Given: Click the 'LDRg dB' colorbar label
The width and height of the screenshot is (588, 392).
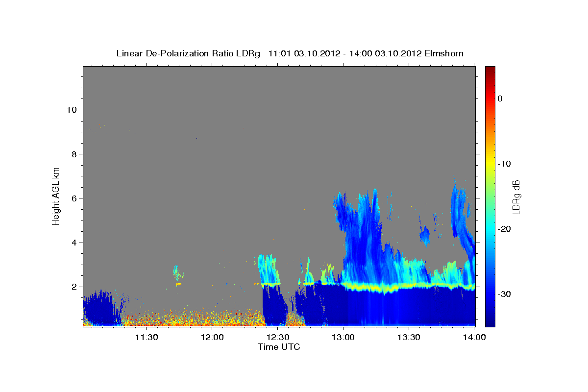Looking at the screenshot, I should pyautogui.click(x=515, y=196).
